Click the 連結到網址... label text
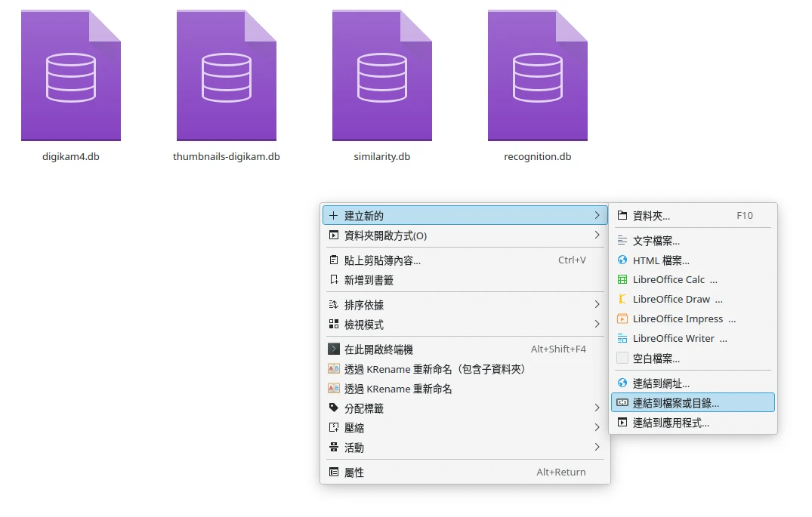Screen dimensions: 812x517 [x=661, y=383]
